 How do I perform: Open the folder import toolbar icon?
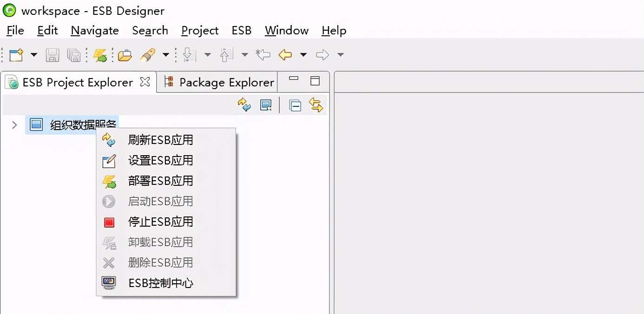point(125,55)
